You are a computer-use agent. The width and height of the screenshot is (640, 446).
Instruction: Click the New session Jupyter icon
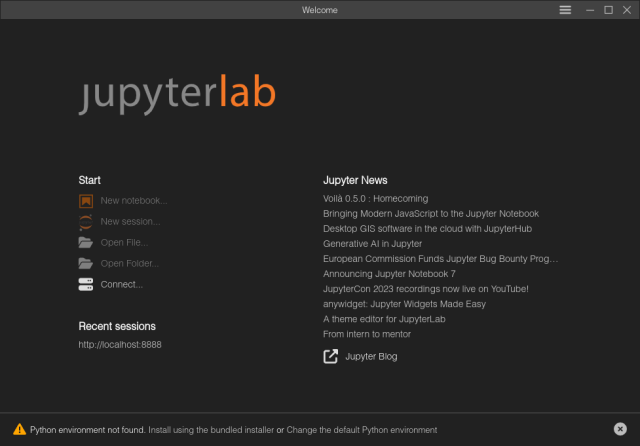pyautogui.click(x=86, y=222)
